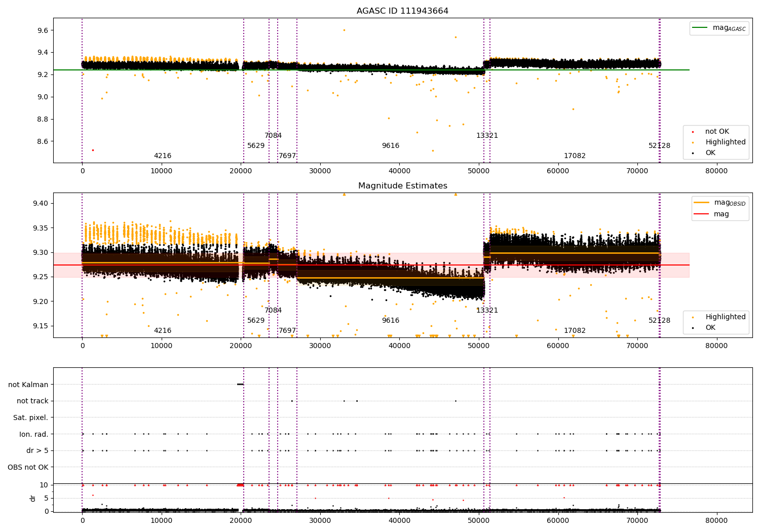Screen dimensions: 760x532
Task: Click obsid label 7697 in Magnitude Estimates plot
Action: [287, 331]
